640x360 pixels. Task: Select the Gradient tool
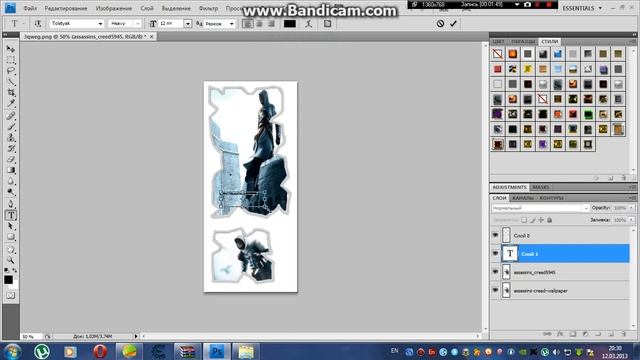point(11,171)
